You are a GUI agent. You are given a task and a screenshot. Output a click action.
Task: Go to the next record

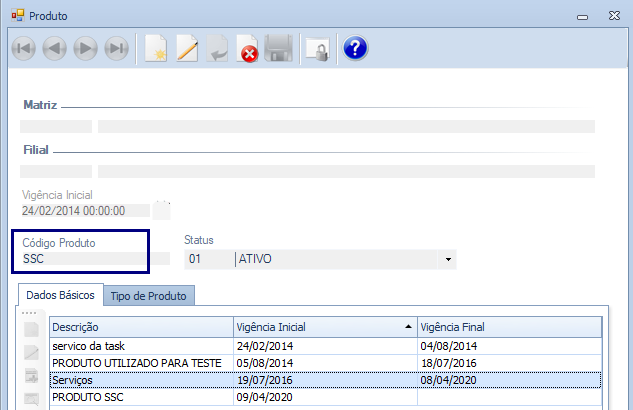coord(86,48)
